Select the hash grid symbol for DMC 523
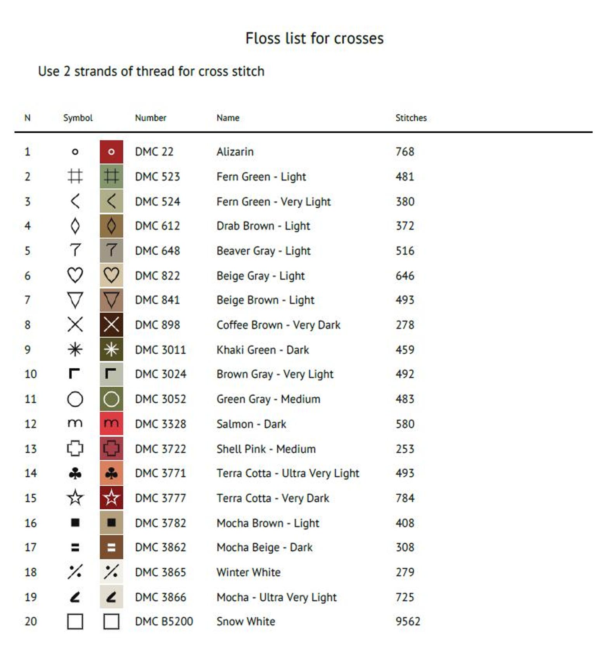 [x=75, y=176]
